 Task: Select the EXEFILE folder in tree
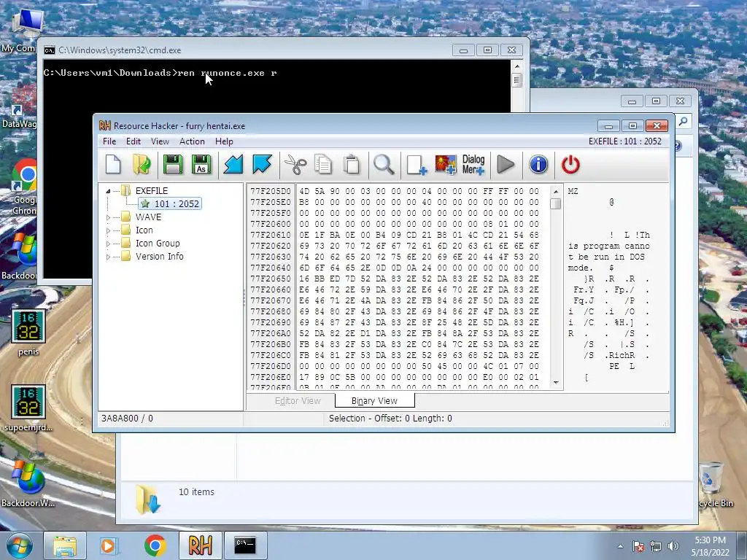[152, 191]
